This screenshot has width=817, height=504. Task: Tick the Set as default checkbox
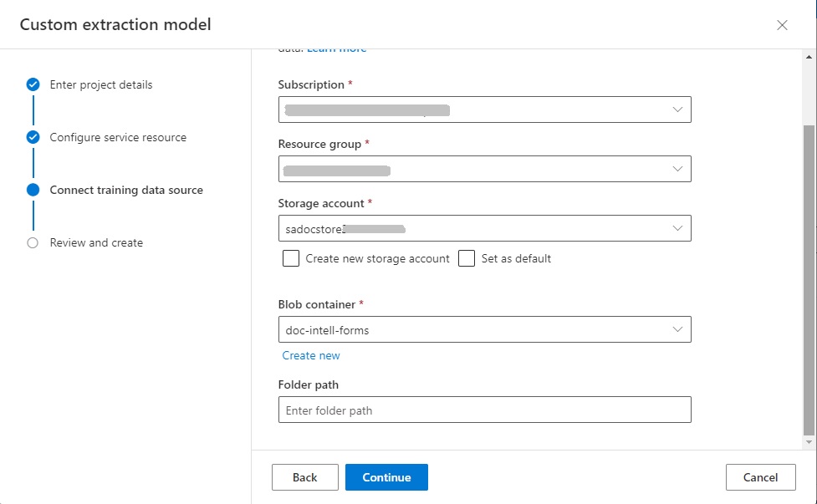[x=467, y=258]
